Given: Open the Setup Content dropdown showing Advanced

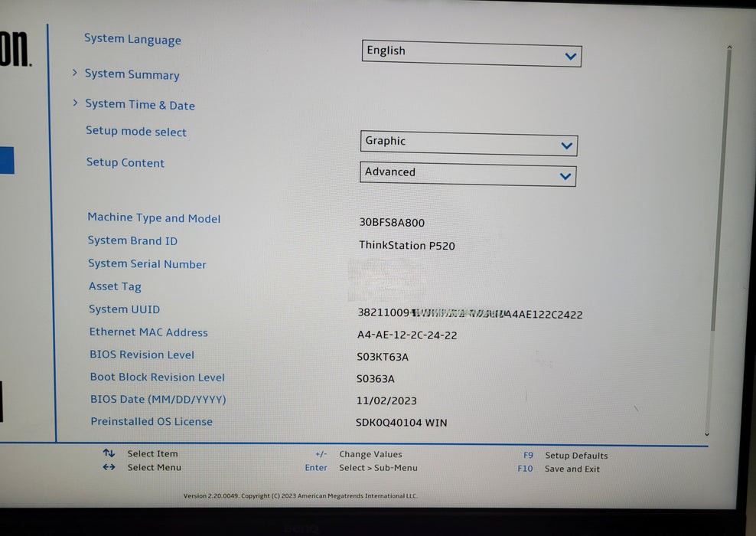Looking at the screenshot, I should coord(468,174).
